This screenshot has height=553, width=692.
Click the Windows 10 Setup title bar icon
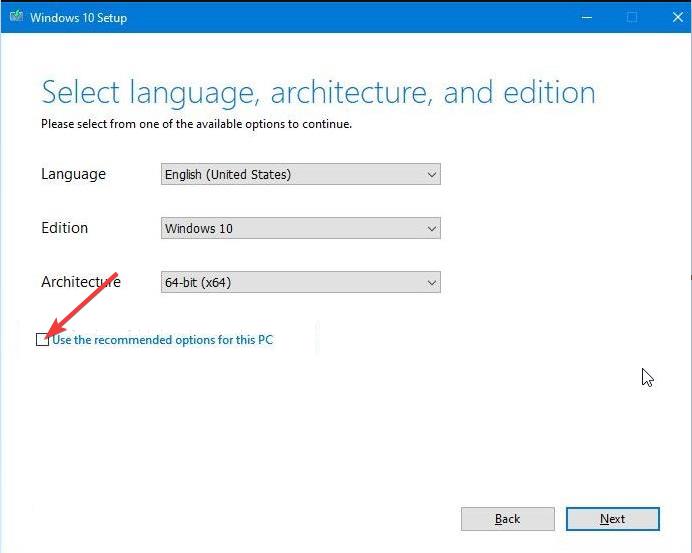16,17
